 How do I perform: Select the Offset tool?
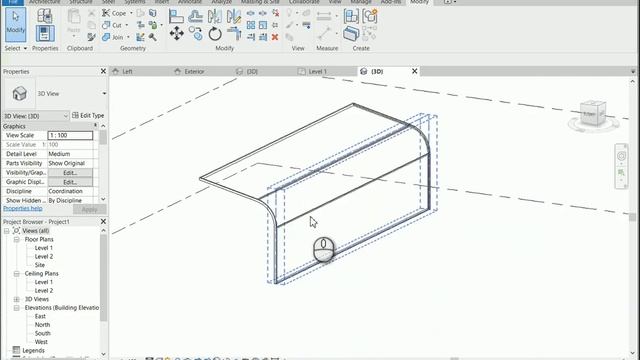[196, 16]
